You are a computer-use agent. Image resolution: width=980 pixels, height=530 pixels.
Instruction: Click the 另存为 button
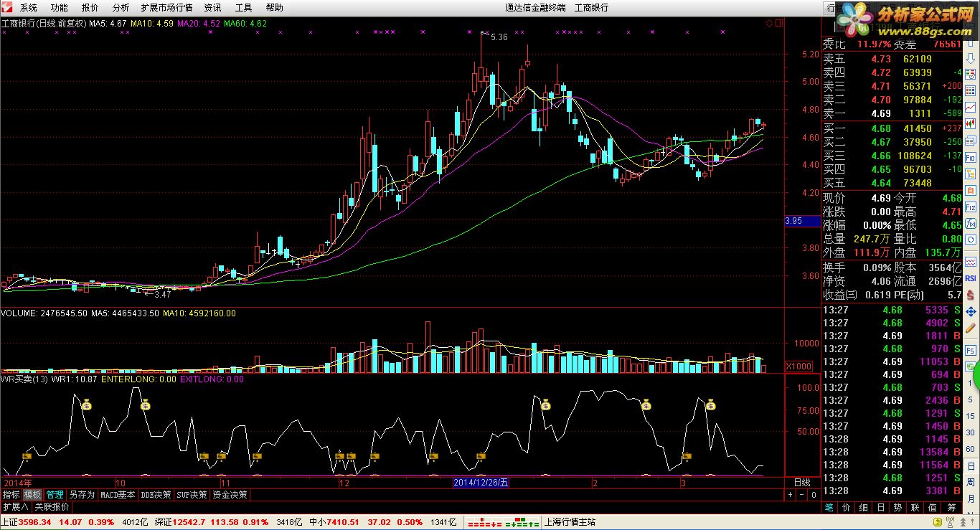coord(82,494)
